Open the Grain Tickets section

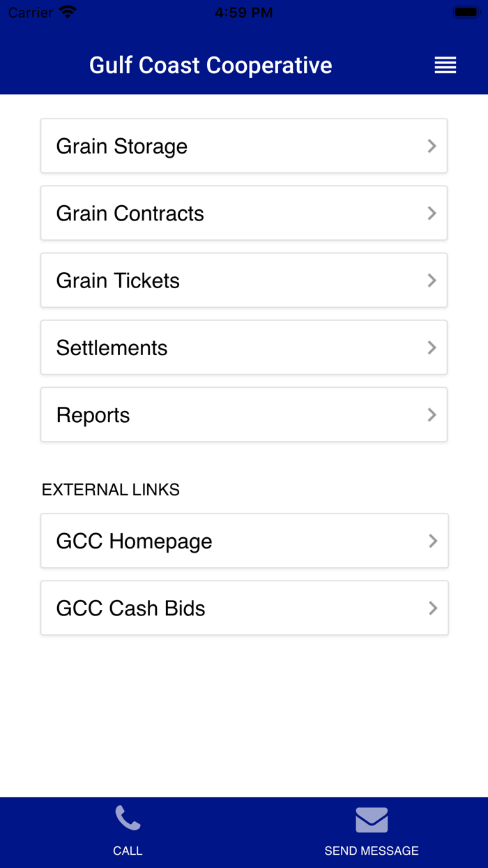coord(244,280)
